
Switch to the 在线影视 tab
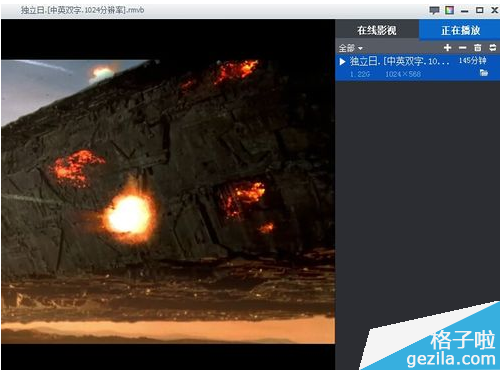377,30
